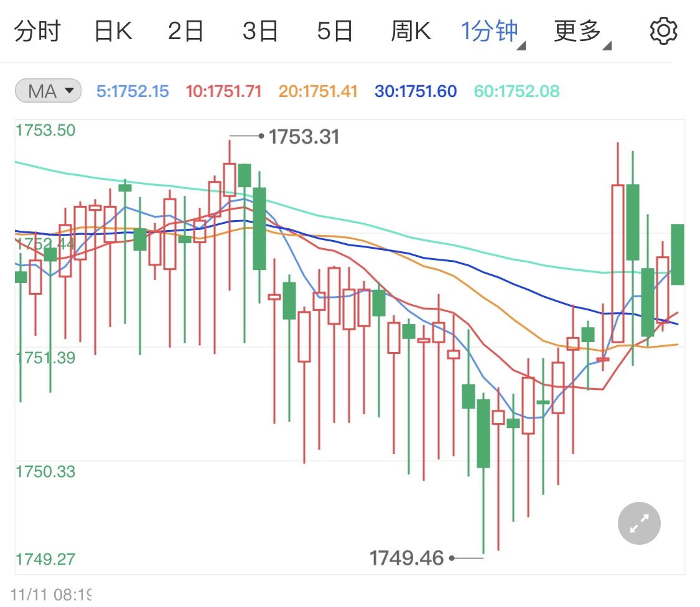
Task: Select the 2日 tab
Action: point(185,31)
